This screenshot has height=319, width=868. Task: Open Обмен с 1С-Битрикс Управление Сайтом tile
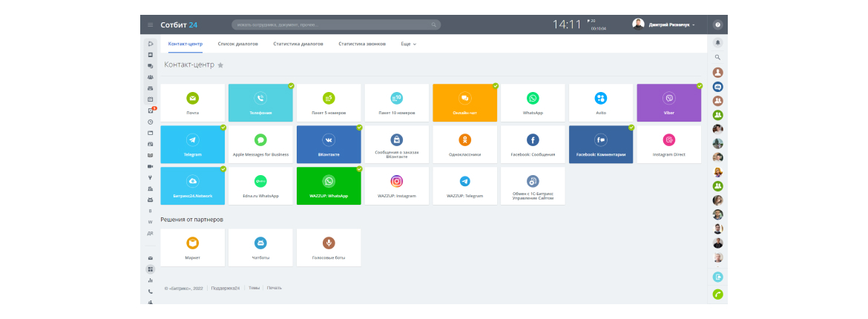[x=533, y=186]
